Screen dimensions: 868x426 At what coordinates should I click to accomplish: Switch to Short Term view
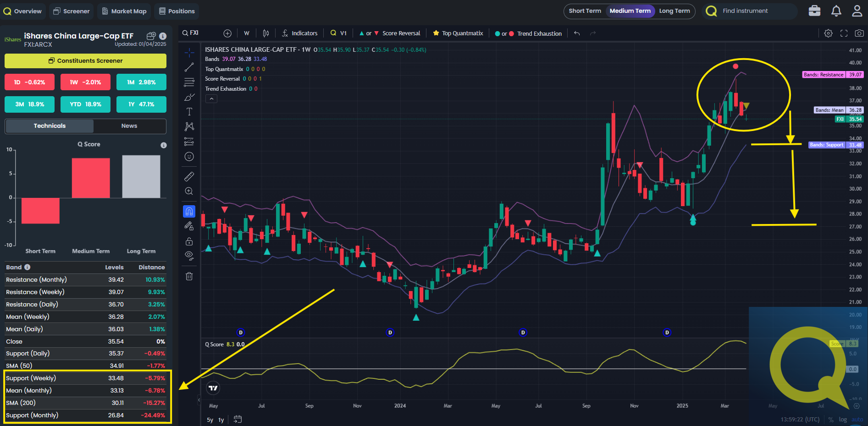pyautogui.click(x=585, y=11)
